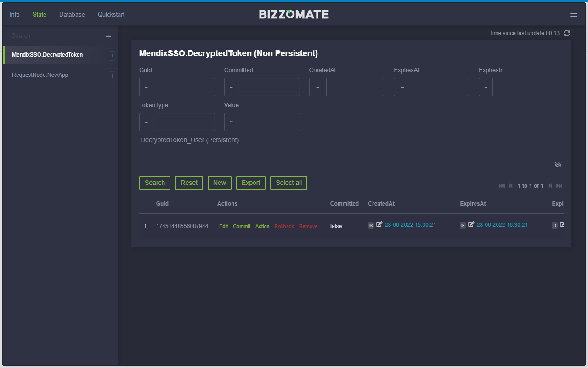Go to previous page of results
Viewport: 588px width, 368px height.
pos(511,186)
